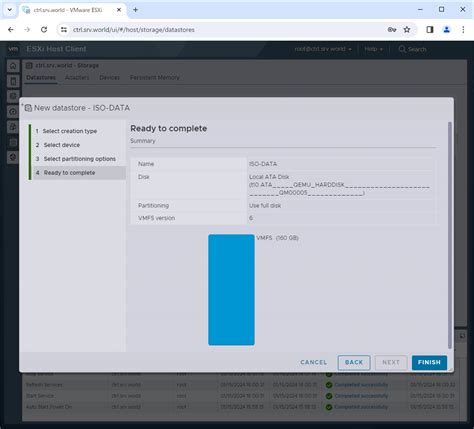Click the third icon in the ESXi sidebar
474x429 pixels.
coord(13,96)
